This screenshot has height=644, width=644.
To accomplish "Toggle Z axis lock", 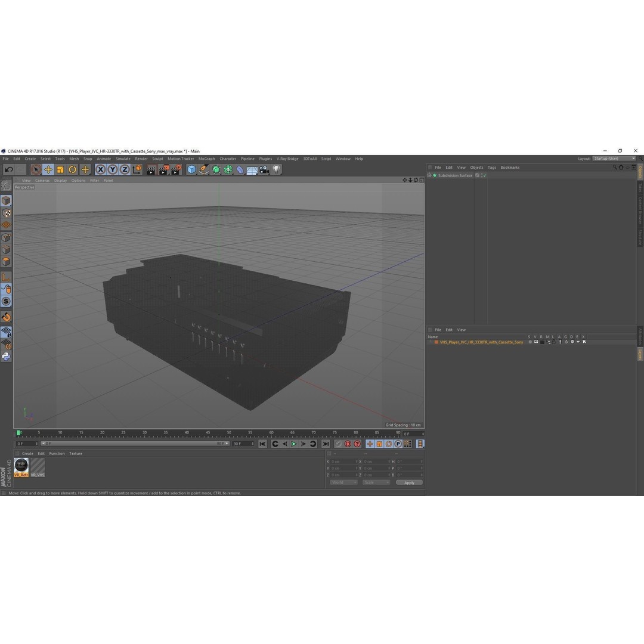I will (x=125, y=169).
